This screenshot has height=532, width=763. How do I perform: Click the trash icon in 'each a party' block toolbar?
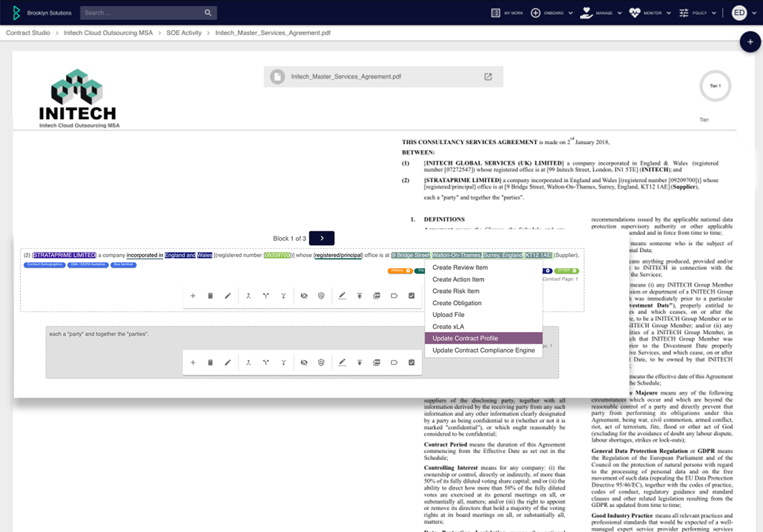(210, 363)
